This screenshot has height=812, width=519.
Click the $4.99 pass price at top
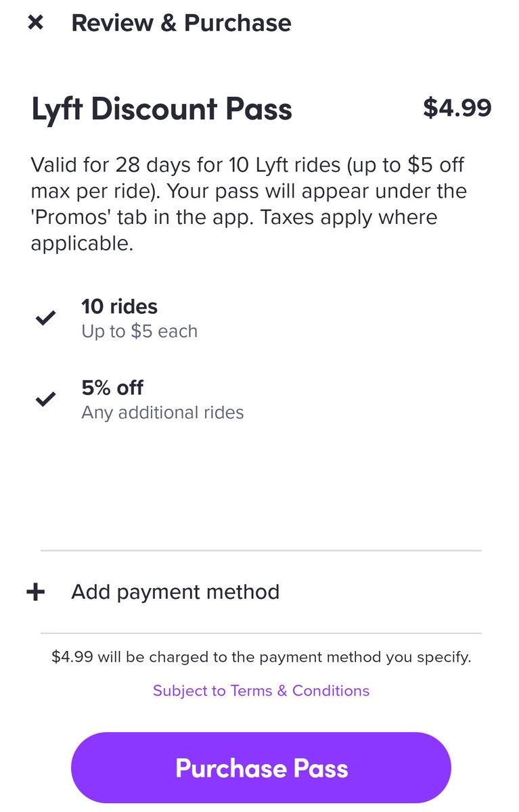point(457,108)
